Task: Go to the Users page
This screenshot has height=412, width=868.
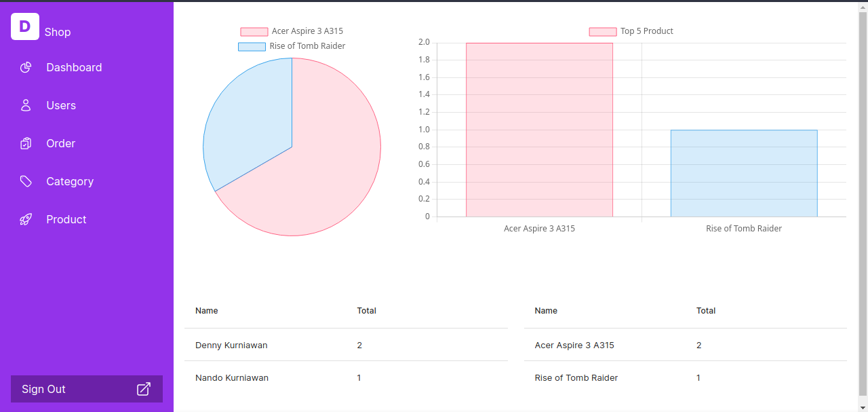Action: (61, 105)
